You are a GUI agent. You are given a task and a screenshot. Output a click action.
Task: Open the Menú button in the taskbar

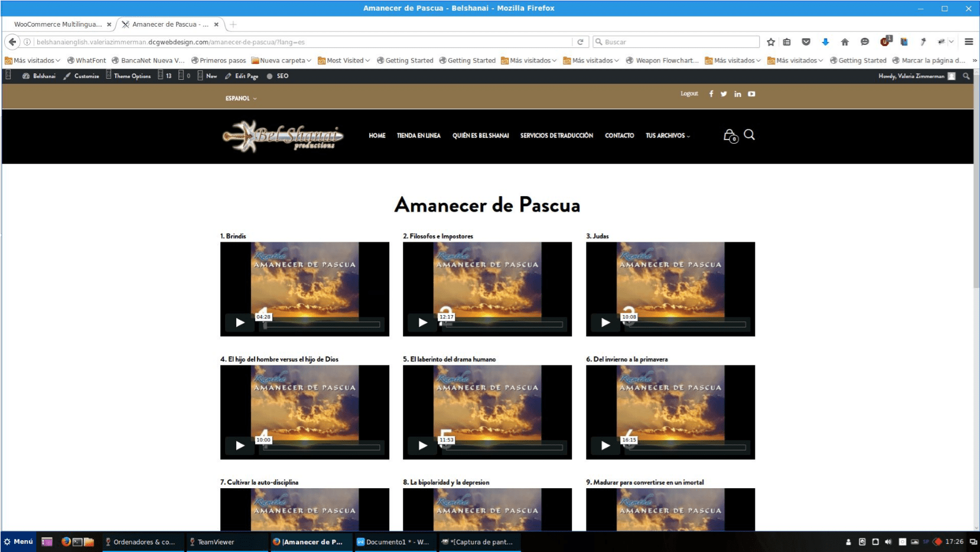pyautogui.click(x=18, y=541)
